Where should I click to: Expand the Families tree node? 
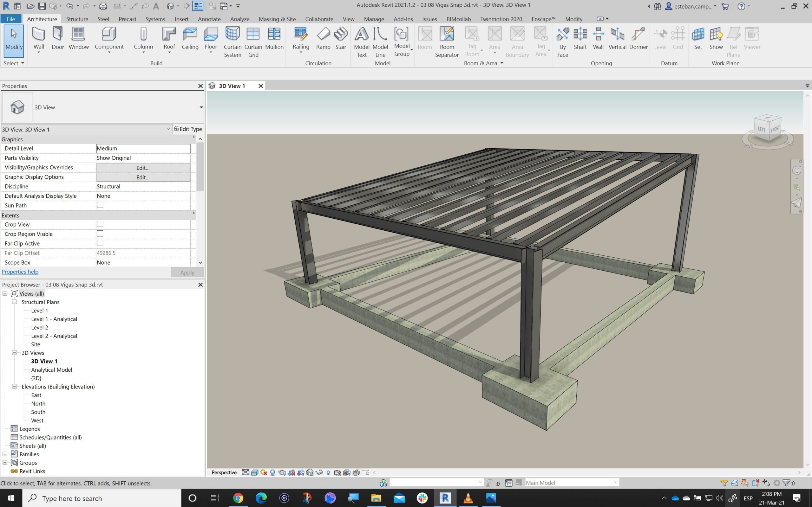tap(5, 454)
